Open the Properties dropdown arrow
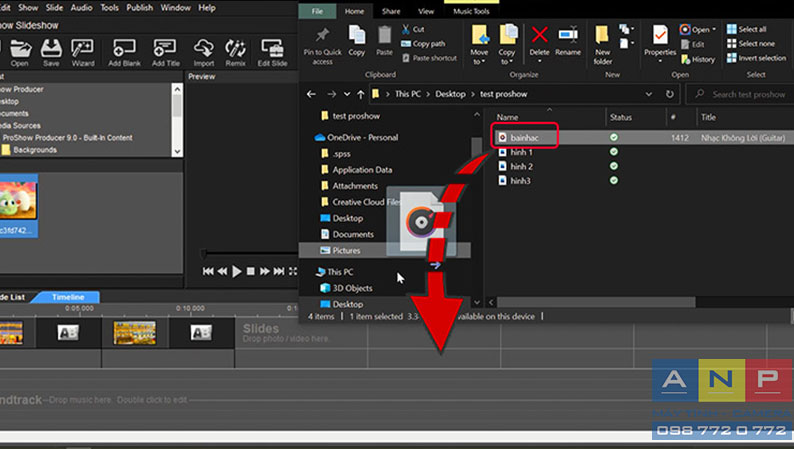The image size is (794, 449). tap(660, 61)
